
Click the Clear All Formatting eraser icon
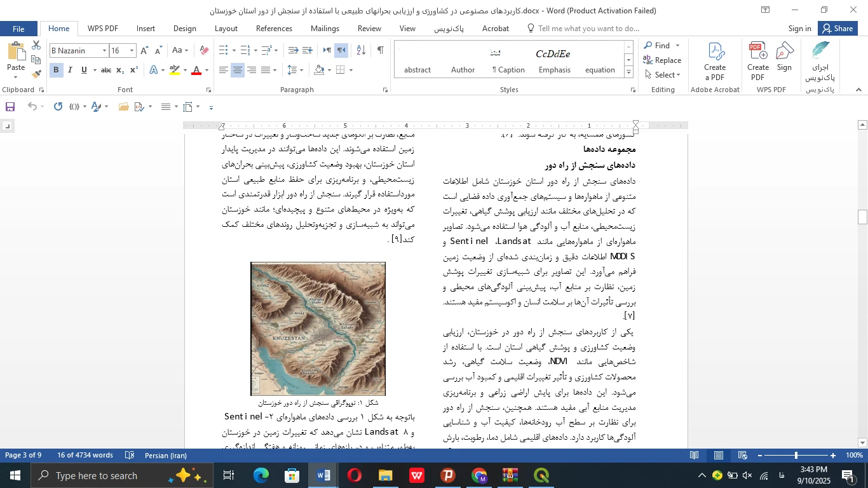(204, 50)
